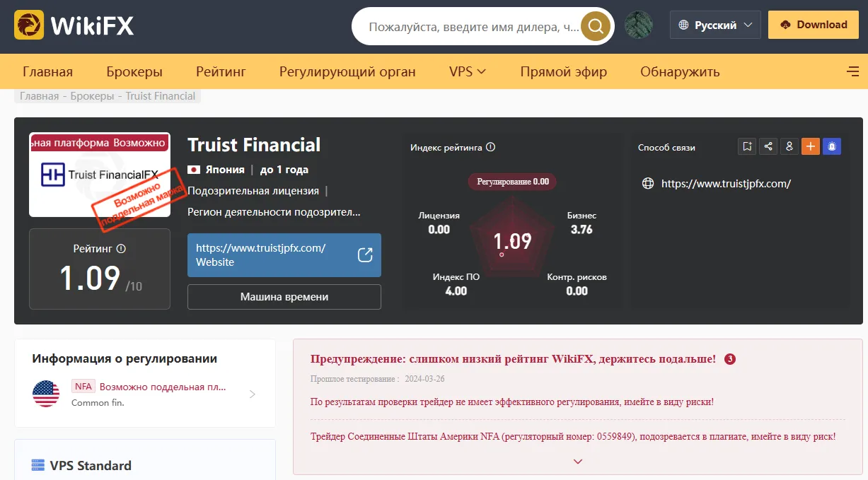The height and width of the screenshot is (480, 868).
Task: Click the Лицензия 0.00 score
Action: (x=439, y=223)
